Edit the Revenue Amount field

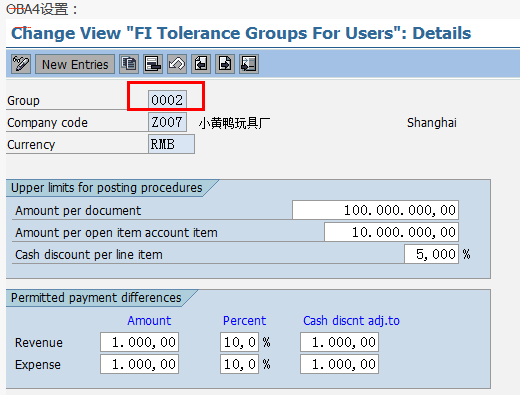tap(139, 342)
